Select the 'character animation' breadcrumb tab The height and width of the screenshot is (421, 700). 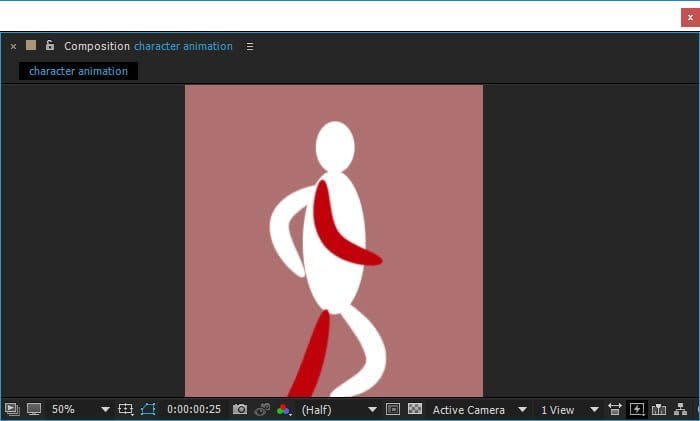click(x=78, y=71)
